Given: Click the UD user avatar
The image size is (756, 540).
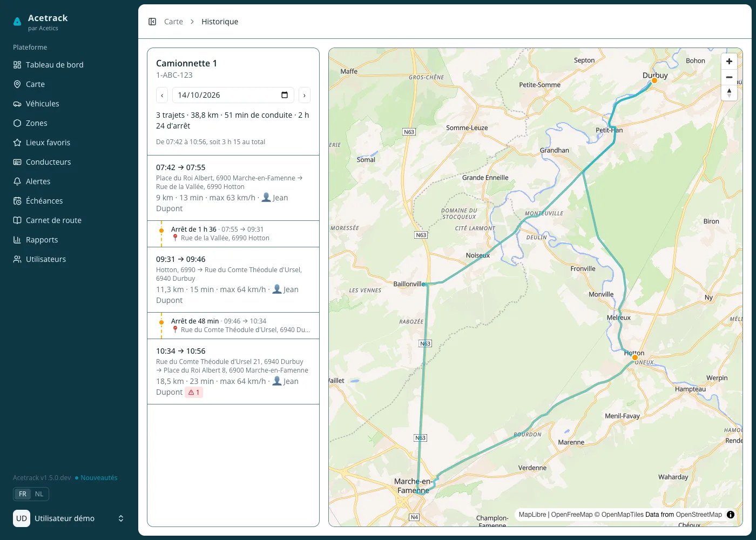Looking at the screenshot, I should pos(22,518).
